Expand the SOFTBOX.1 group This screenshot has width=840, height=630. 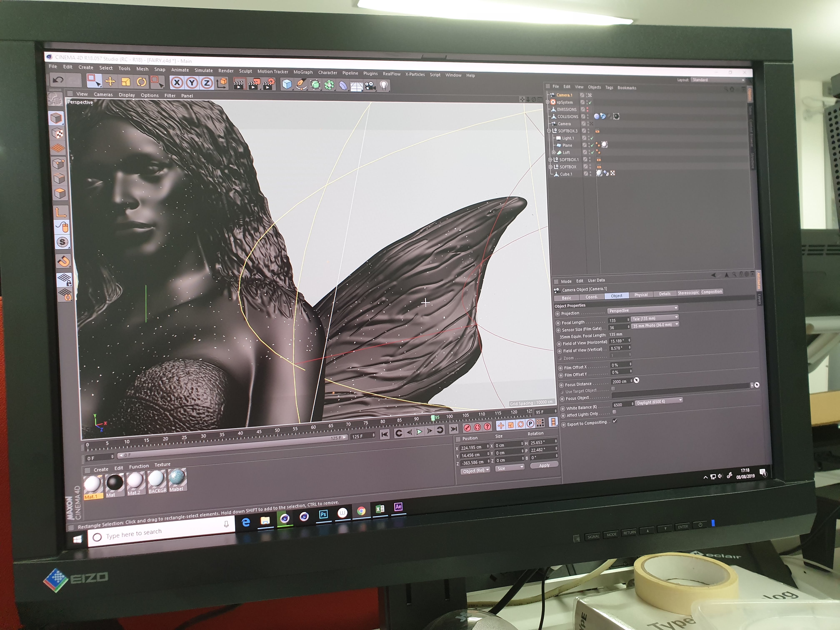[550, 160]
